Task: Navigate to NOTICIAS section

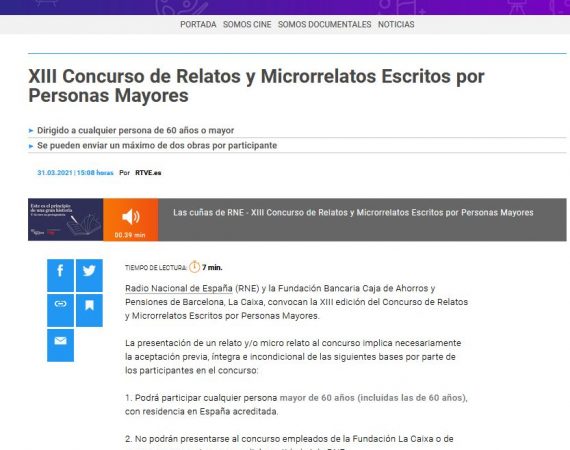Action: pos(396,24)
